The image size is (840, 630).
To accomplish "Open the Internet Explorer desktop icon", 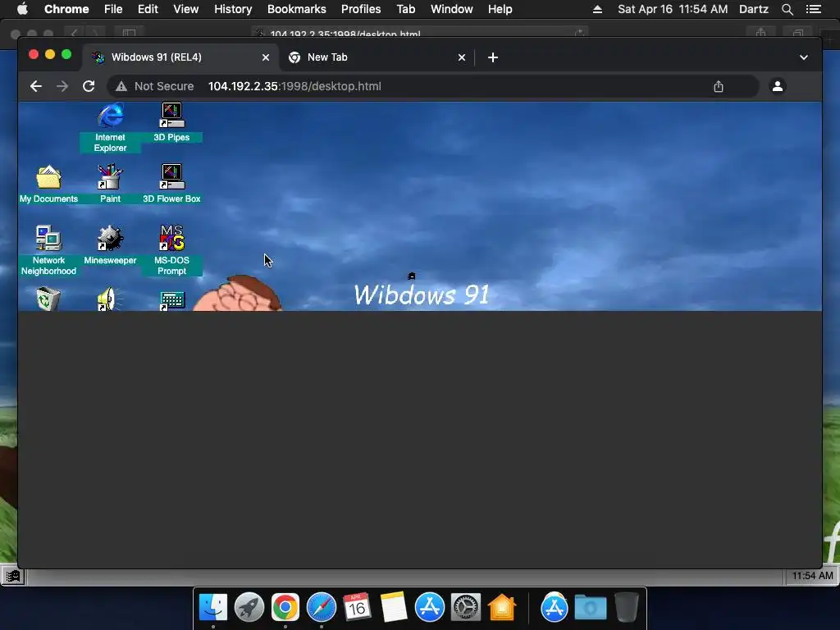I will (x=111, y=127).
